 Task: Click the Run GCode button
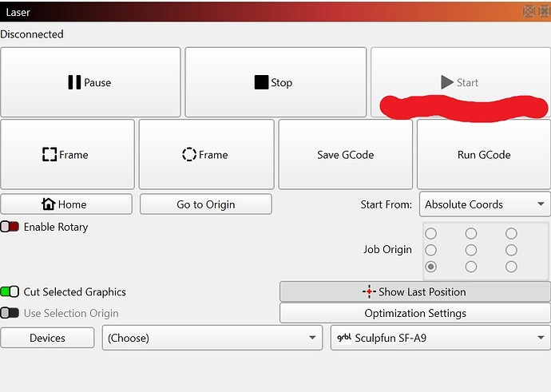(x=484, y=155)
